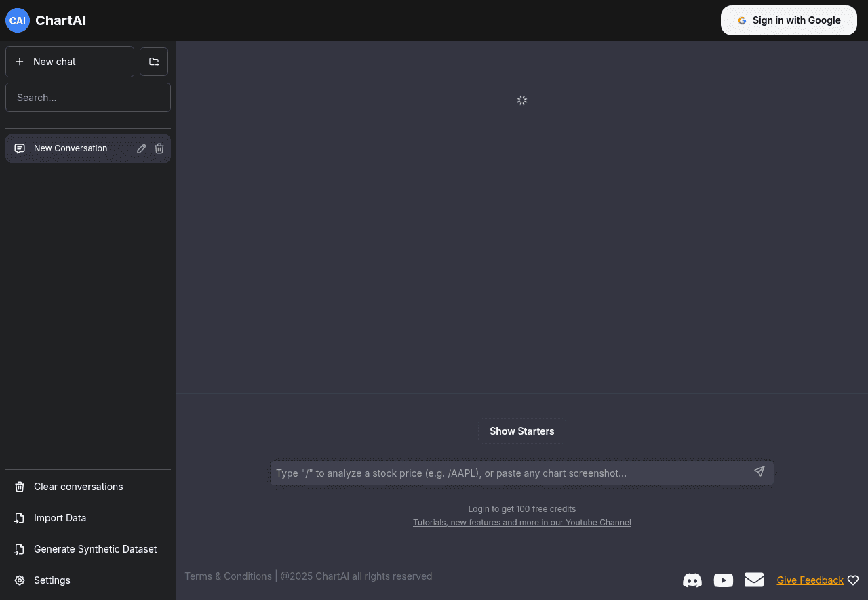
Task: Focus the stock analysis message input
Action: tap(509, 473)
